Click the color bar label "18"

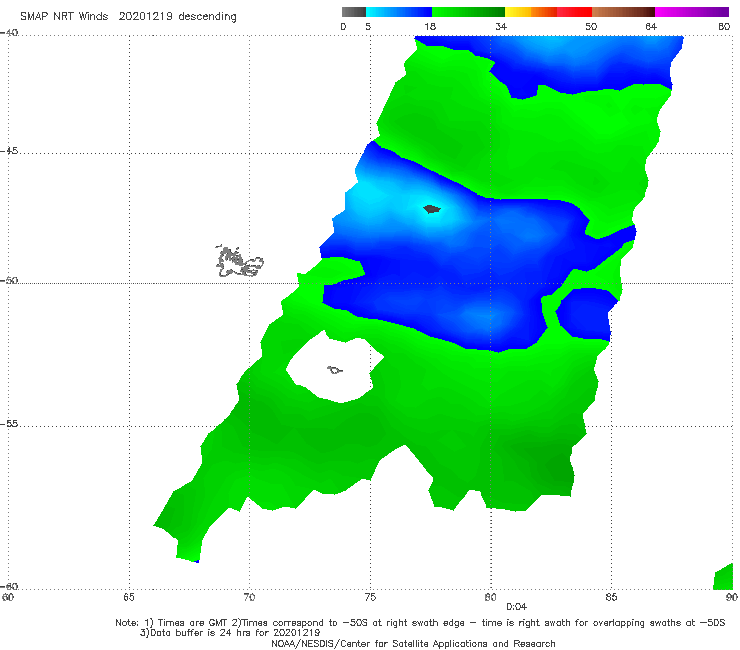click(x=430, y=27)
